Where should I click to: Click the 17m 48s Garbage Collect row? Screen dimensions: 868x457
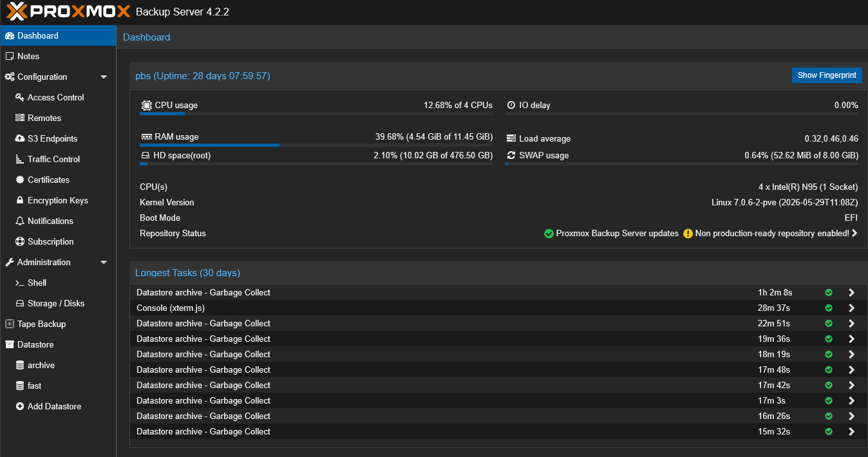click(498, 370)
